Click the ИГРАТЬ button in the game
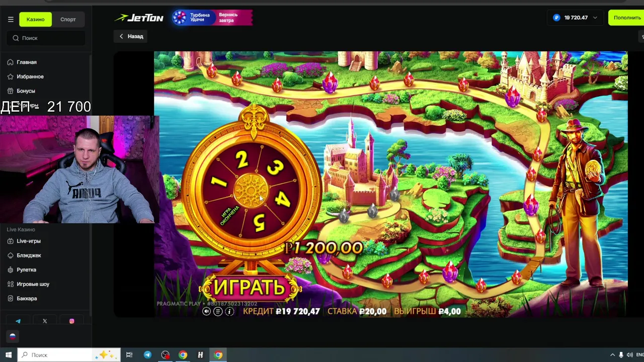644x362 pixels. 250,288
